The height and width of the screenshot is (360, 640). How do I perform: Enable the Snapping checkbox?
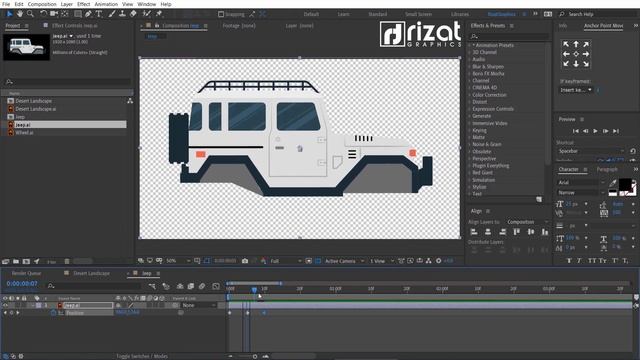tap(221, 14)
